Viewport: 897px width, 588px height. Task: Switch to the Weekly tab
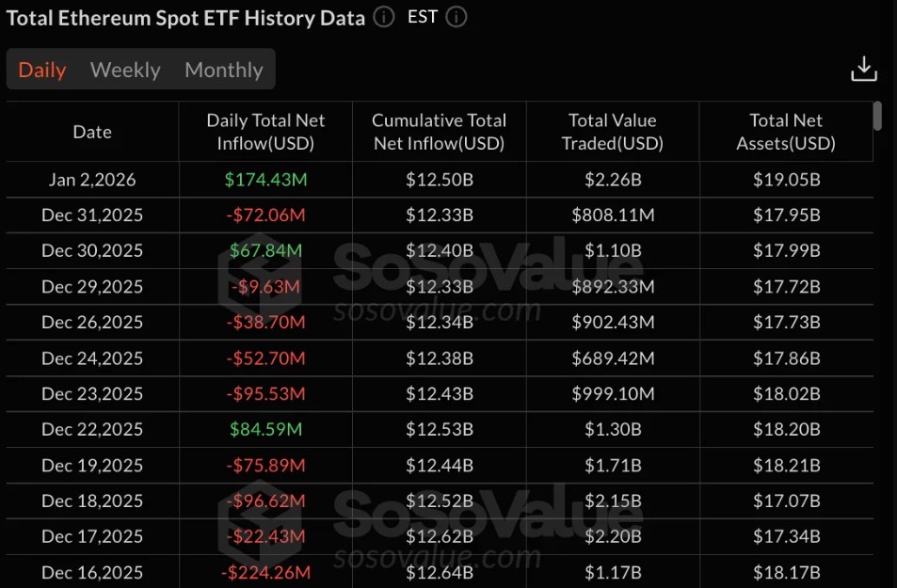pos(125,69)
